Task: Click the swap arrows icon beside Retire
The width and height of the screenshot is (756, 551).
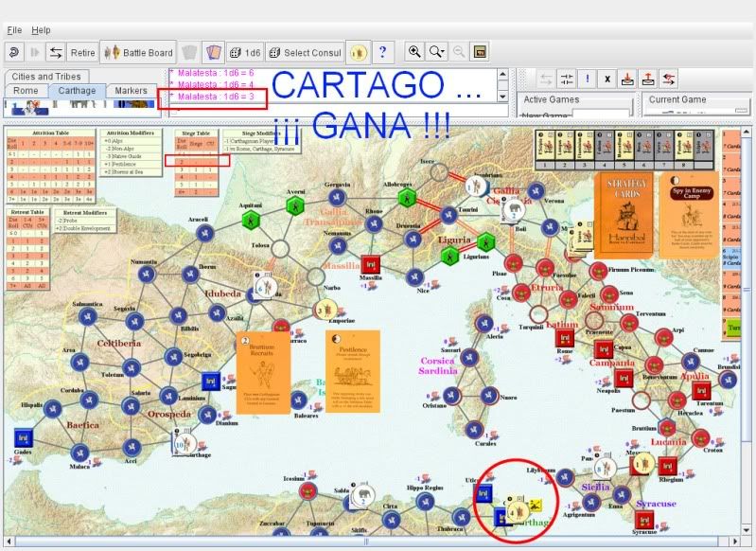Action: point(56,52)
